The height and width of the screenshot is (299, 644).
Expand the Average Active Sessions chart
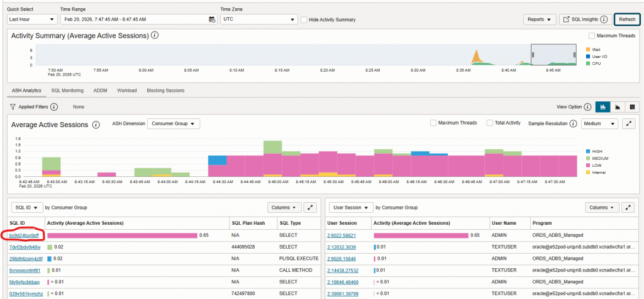point(630,124)
